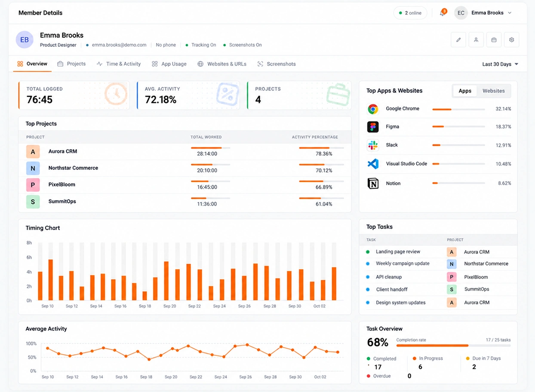Click the completion rate progress bar
This screenshot has width=535, height=392.
pyautogui.click(x=453, y=346)
